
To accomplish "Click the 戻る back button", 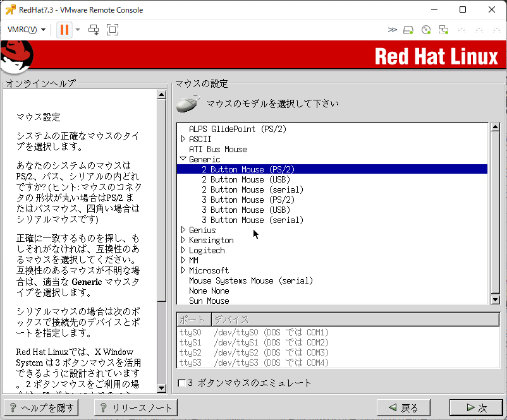I will [x=403, y=408].
